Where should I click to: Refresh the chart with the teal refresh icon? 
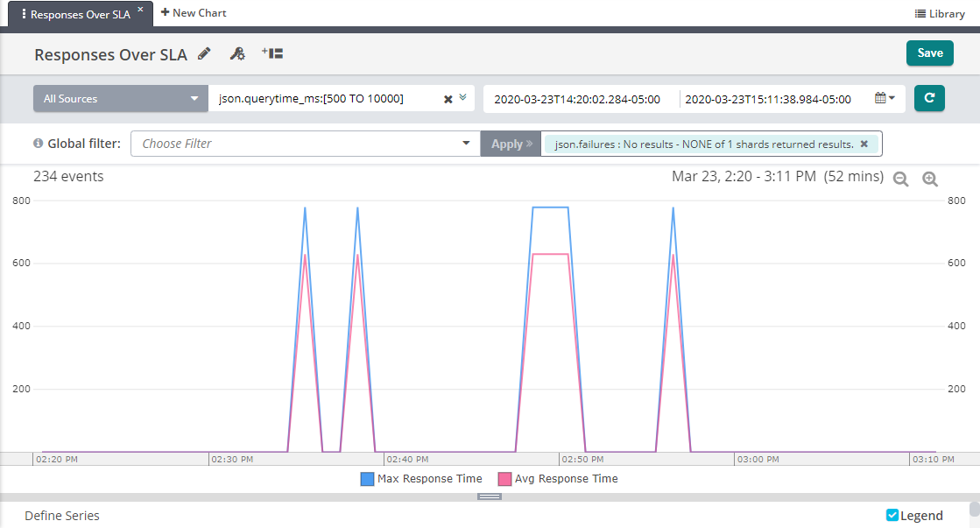929,98
